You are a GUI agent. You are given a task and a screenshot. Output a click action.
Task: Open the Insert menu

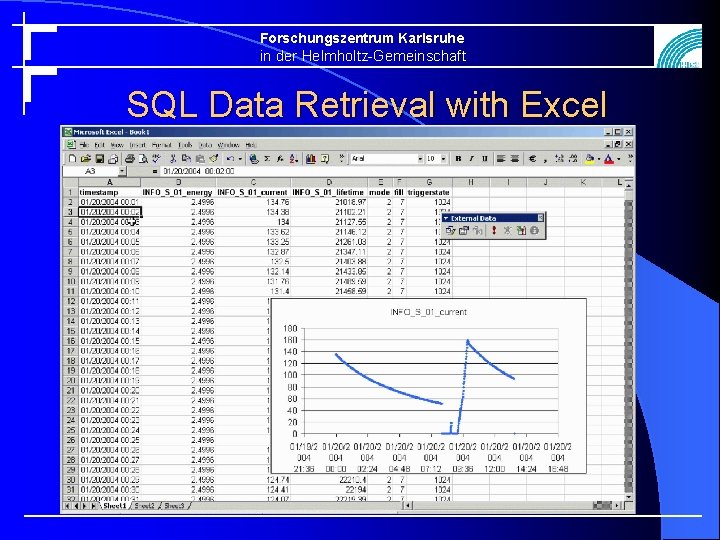point(138,145)
